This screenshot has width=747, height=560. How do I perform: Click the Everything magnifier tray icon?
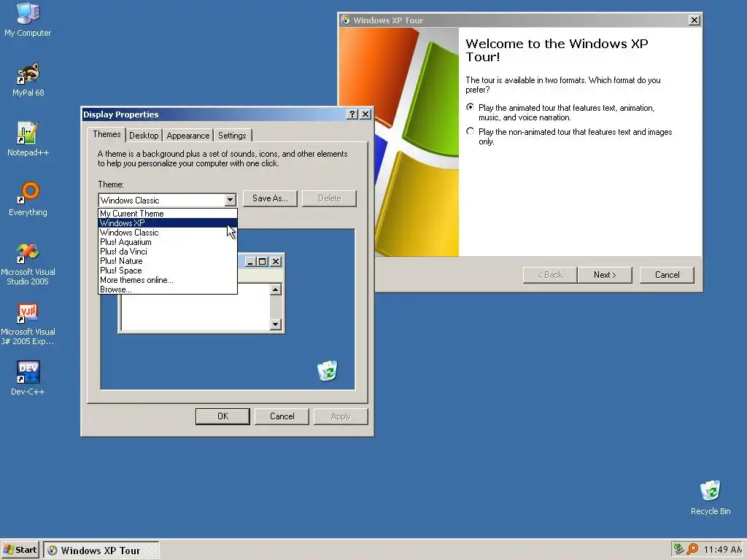coord(692,549)
